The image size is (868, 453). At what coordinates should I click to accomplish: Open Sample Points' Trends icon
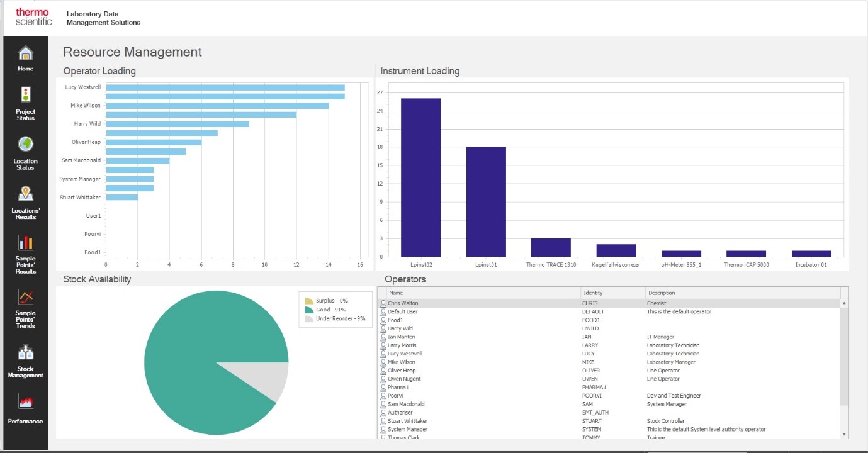(x=25, y=298)
